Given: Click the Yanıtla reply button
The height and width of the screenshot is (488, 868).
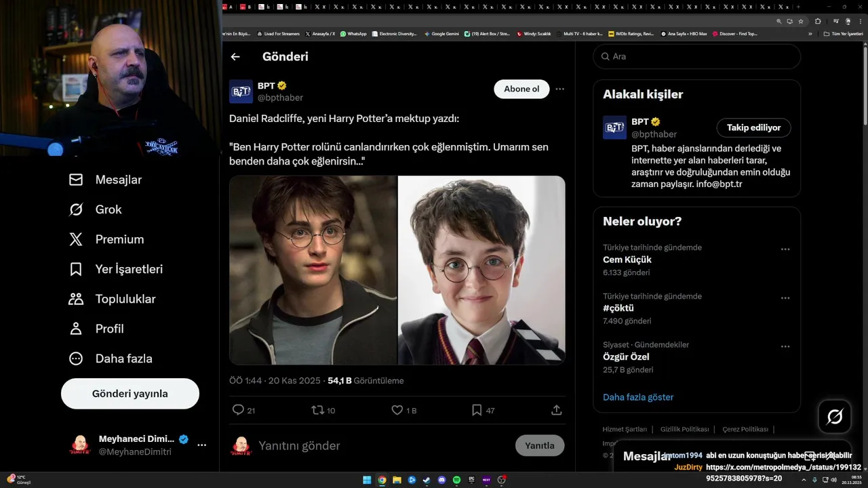Looking at the screenshot, I should tap(540, 445).
